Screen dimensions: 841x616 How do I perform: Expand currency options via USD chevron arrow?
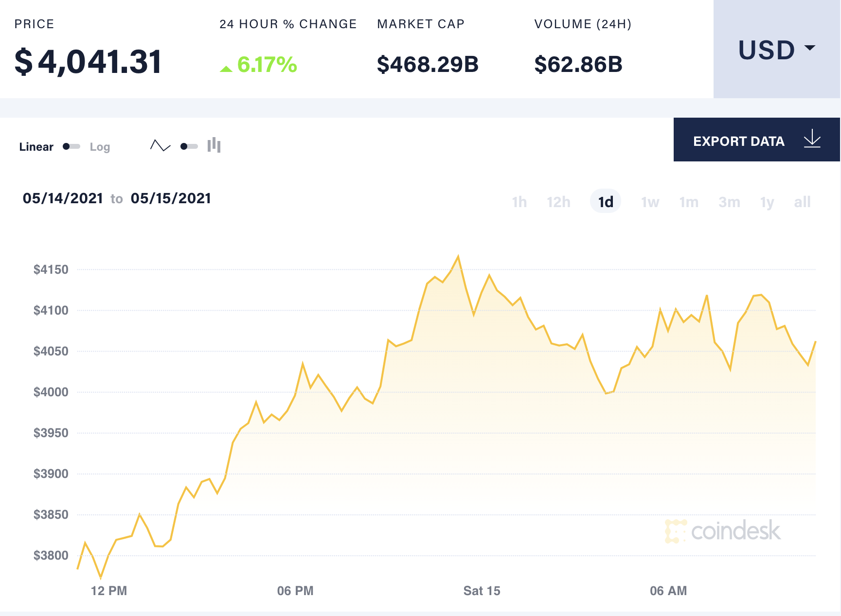(810, 48)
